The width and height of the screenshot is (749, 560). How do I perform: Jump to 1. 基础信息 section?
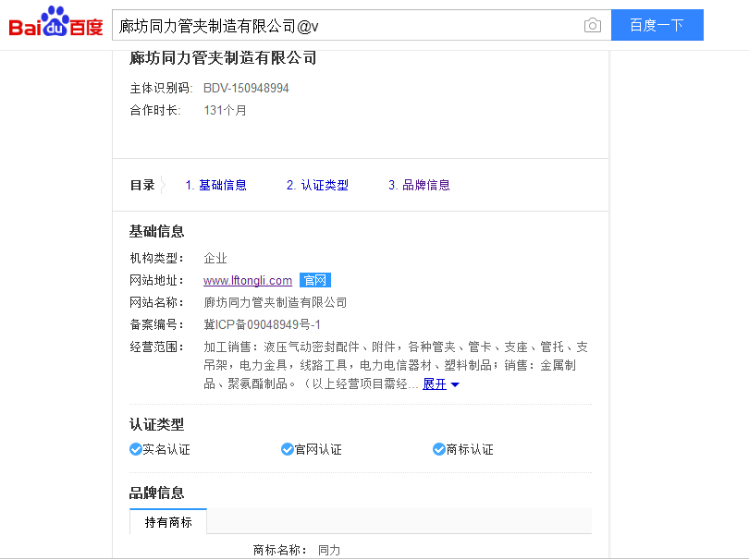click(216, 185)
